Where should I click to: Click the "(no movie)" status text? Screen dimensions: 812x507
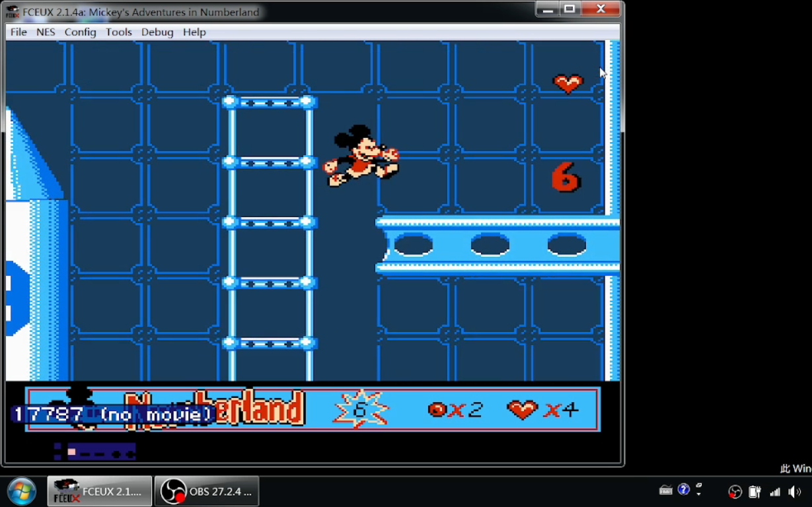[158, 415]
